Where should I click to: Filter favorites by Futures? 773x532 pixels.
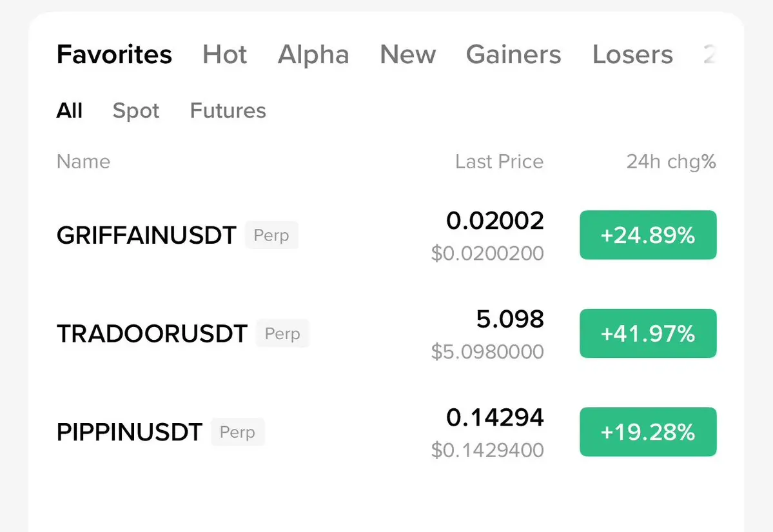click(228, 111)
